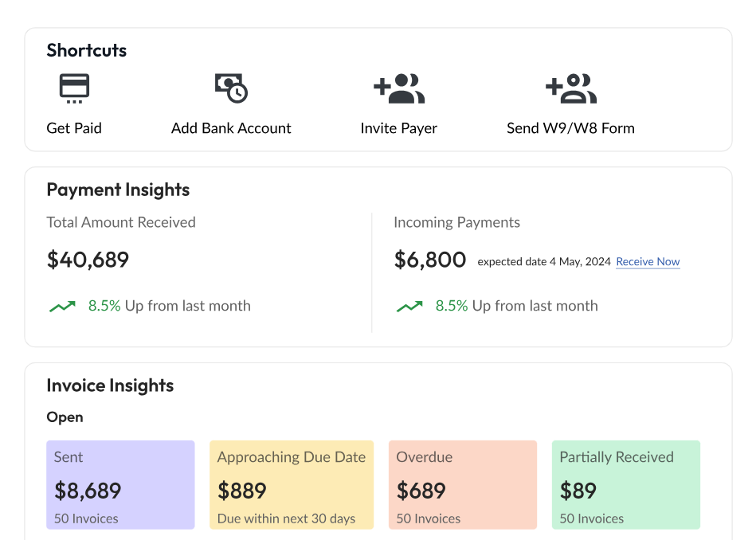Click the red Overdue invoices card

click(463, 484)
